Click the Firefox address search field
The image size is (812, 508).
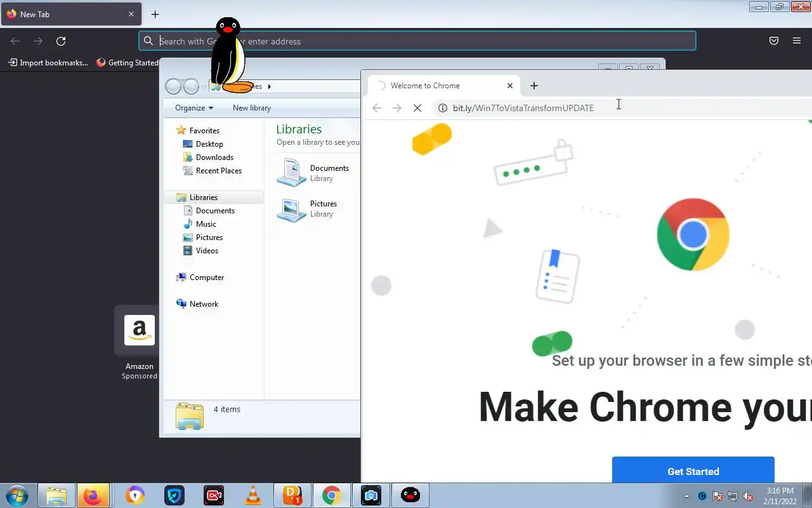pyautogui.click(x=417, y=41)
